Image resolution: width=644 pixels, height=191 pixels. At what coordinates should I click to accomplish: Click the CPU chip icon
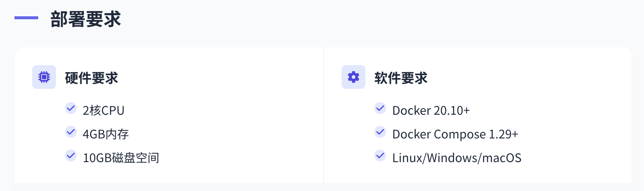44,77
